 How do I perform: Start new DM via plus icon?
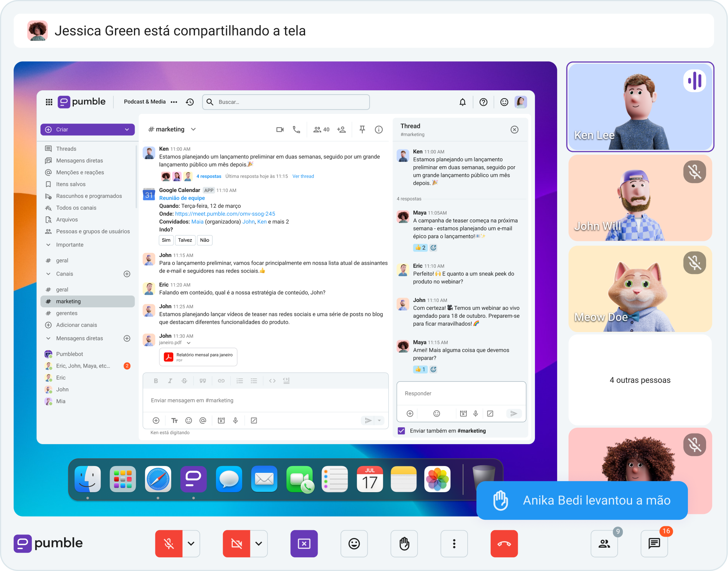(x=127, y=338)
